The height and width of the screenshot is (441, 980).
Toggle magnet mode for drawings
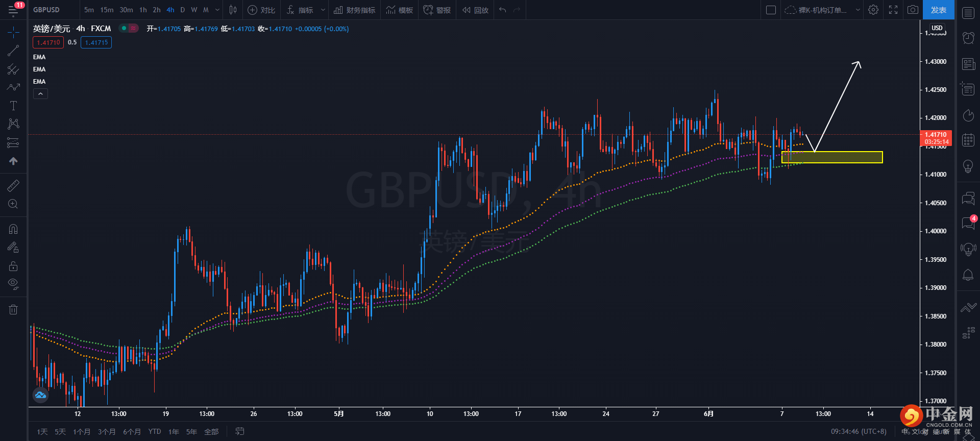click(13, 229)
